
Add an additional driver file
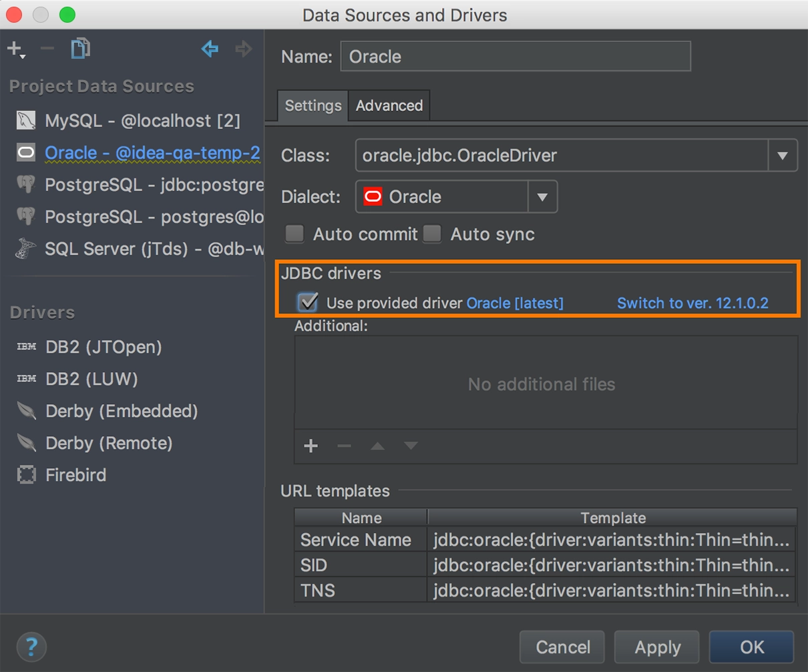click(311, 446)
